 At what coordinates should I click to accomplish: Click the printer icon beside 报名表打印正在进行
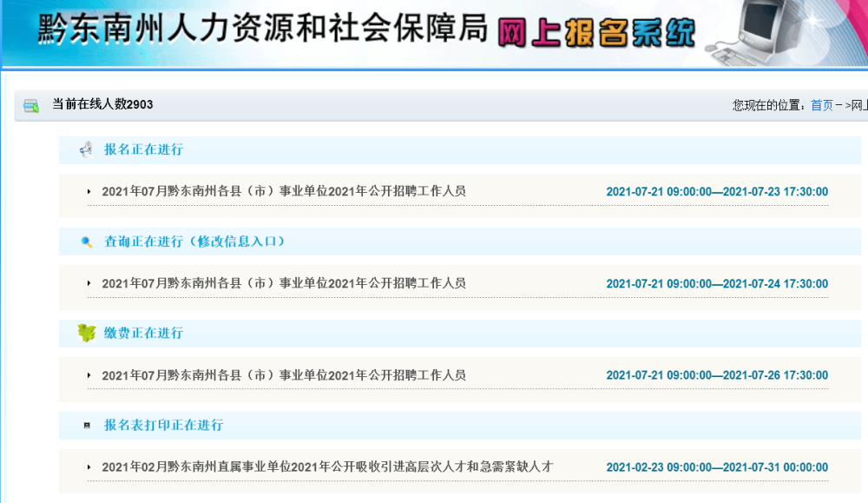[x=87, y=426]
